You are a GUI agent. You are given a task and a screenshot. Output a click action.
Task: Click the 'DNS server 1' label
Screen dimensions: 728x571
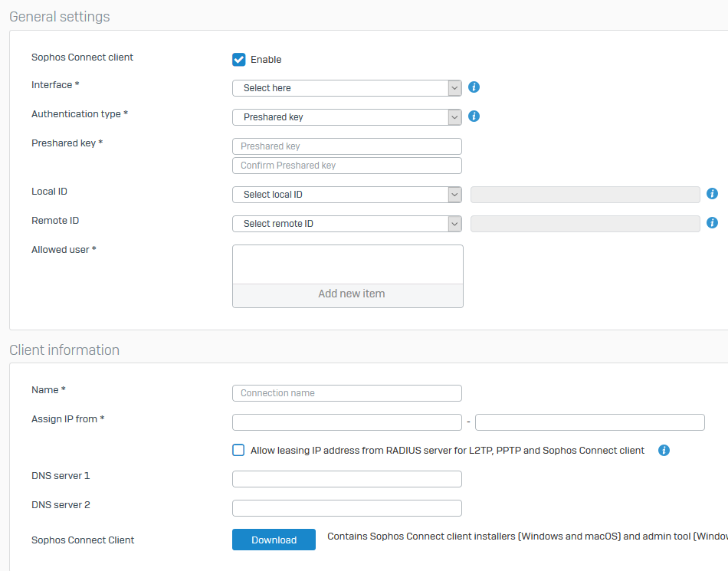[x=61, y=476]
